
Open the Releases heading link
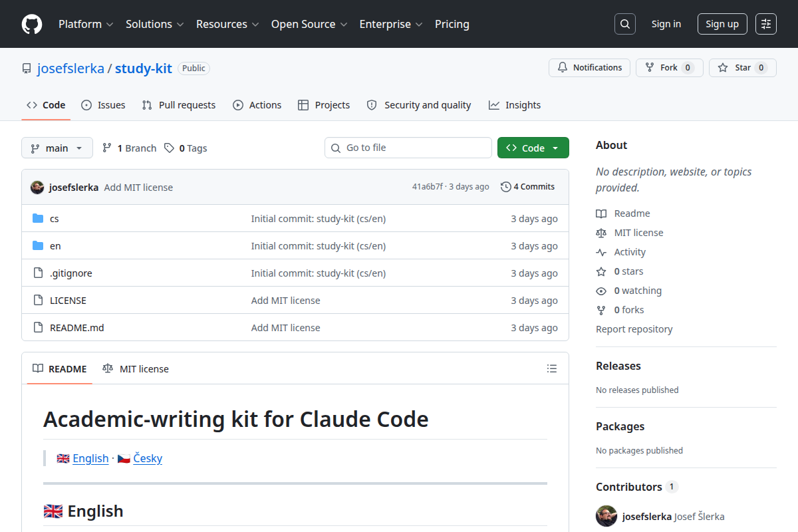[618, 366]
